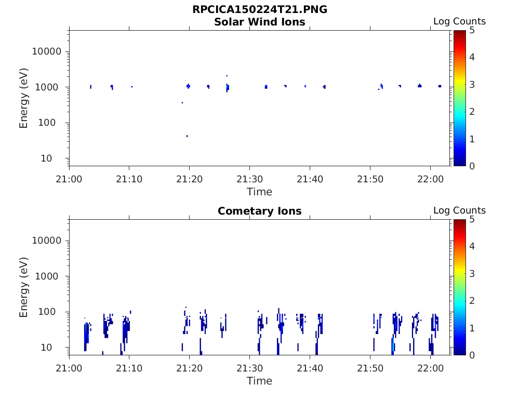Click the 21:40 tick label on top plot
Screen dimensions: 532x399
click(x=310, y=179)
